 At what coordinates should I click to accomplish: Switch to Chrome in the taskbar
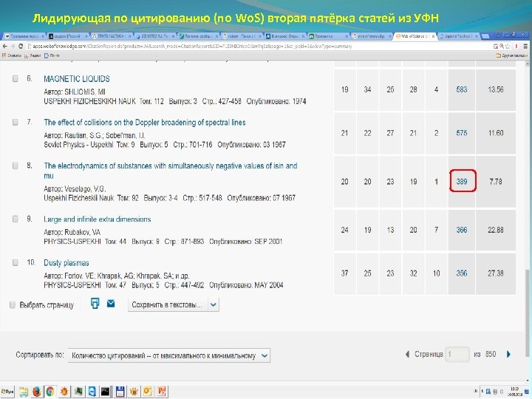50,392
